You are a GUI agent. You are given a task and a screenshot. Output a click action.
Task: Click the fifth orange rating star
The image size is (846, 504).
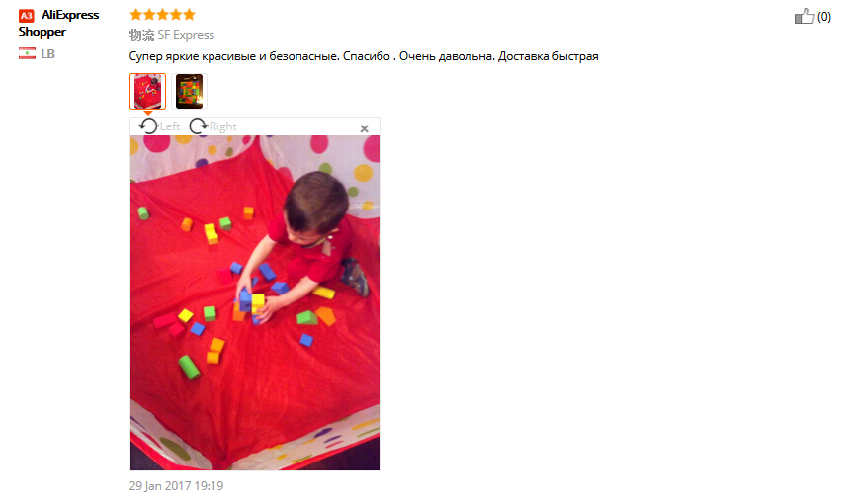click(x=189, y=15)
